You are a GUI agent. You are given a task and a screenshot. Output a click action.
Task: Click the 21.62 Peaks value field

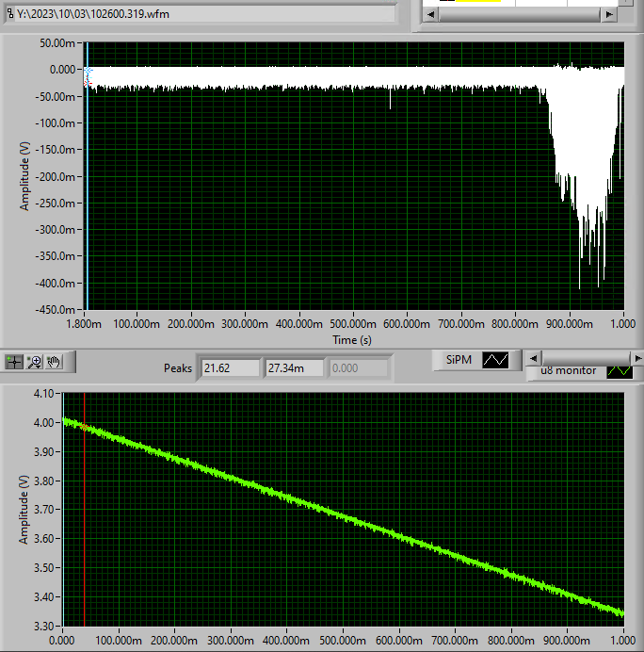[230, 368]
